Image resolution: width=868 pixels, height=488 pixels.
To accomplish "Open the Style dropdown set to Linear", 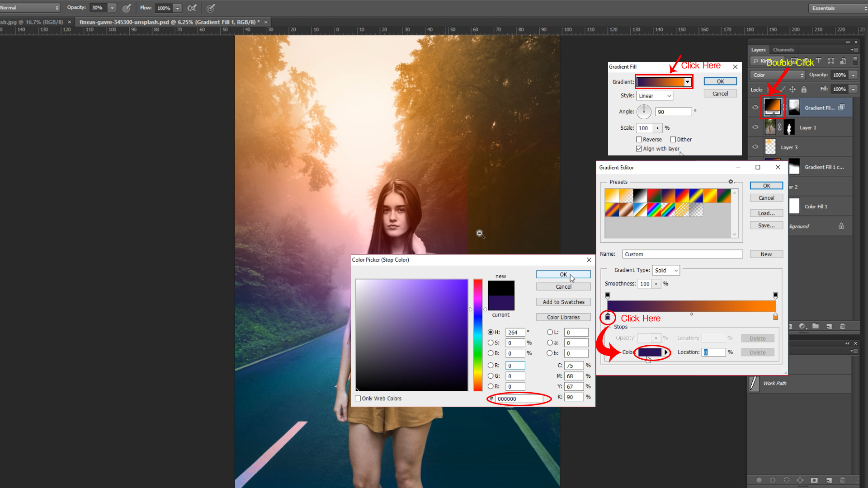I will point(654,95).
